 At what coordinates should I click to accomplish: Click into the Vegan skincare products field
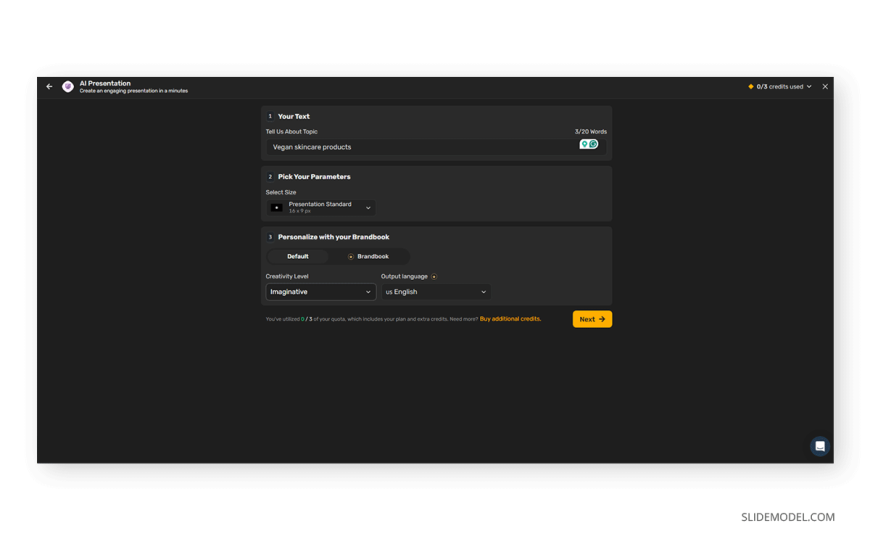420,147
